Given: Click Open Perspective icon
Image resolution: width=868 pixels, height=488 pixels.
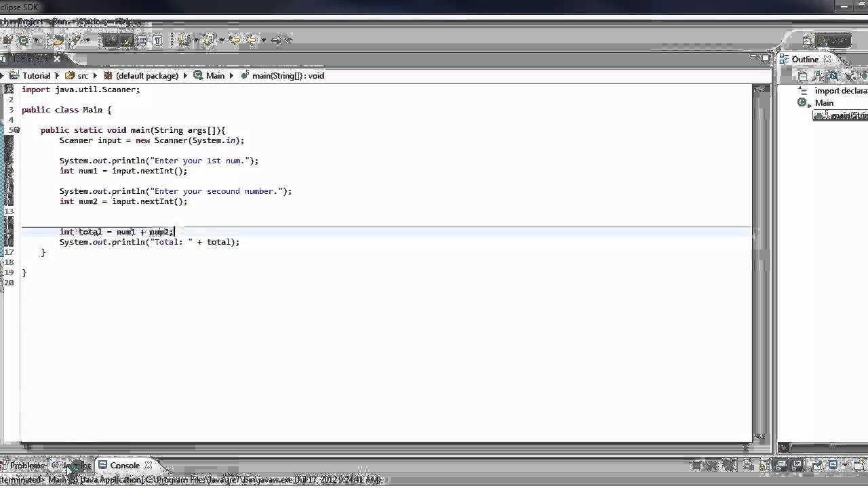Looking at the screenshot, I should click(807, 41).
